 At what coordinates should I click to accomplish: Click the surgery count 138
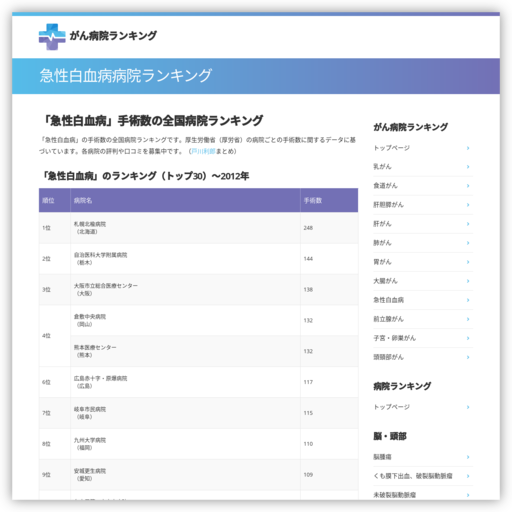pyautogui.click(x=308, y=290)
